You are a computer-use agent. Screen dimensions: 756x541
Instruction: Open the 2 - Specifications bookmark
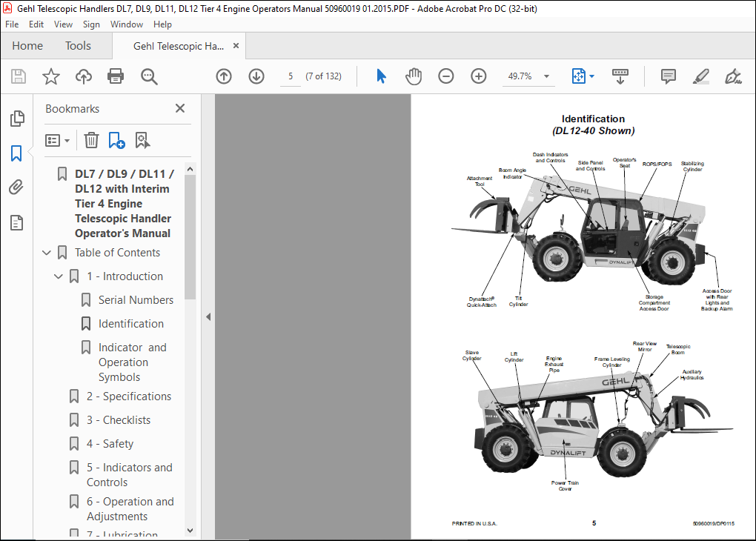point(129,396)
